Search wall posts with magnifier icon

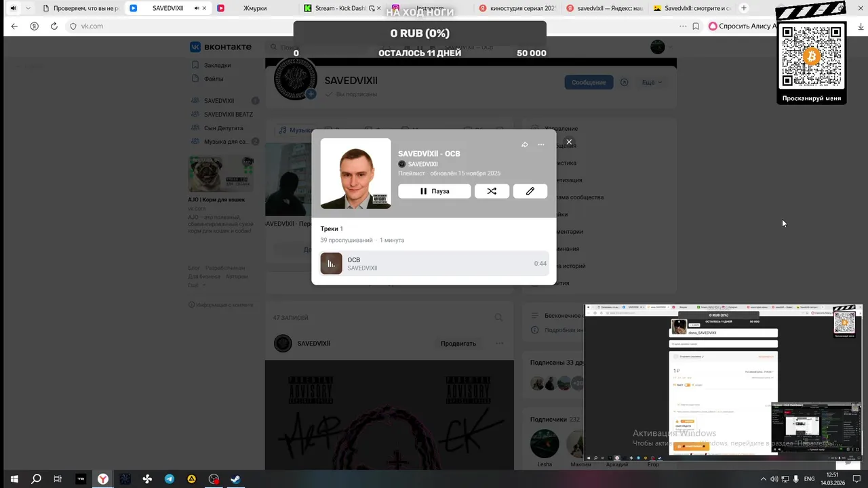coord(498,317)
